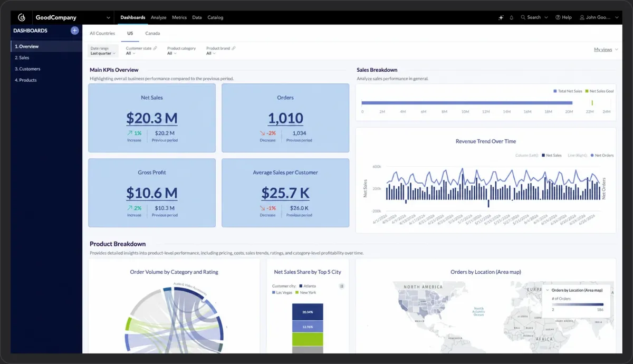The width and height of the screenshot is (633, 364).
Task: Click the Order Volume chord diagram
Action: point(174,319)
